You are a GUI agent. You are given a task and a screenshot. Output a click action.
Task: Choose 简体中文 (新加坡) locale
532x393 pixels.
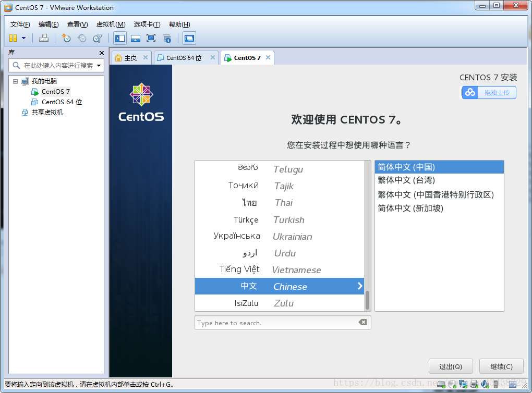tap(439, 208)
